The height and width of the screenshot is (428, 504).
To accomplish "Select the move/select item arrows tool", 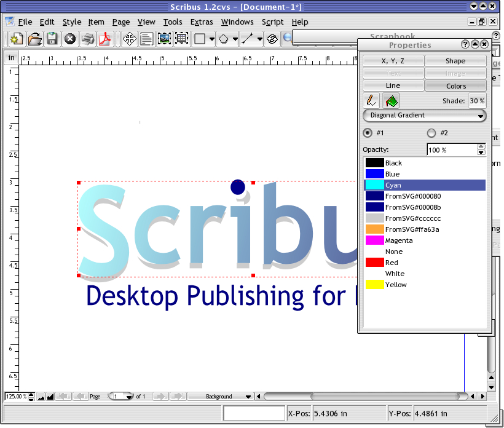I will click(x=130, y=39).
